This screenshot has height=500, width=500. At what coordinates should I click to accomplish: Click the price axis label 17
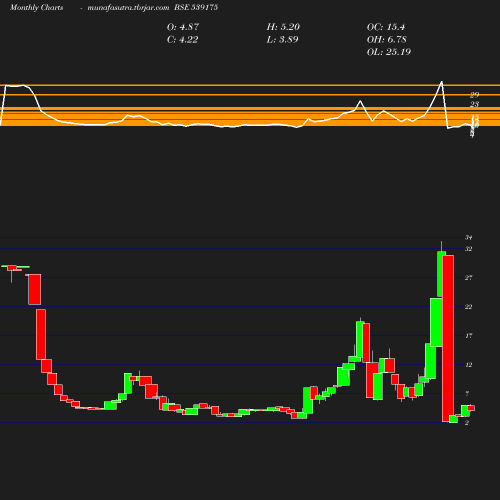(469, 336)
